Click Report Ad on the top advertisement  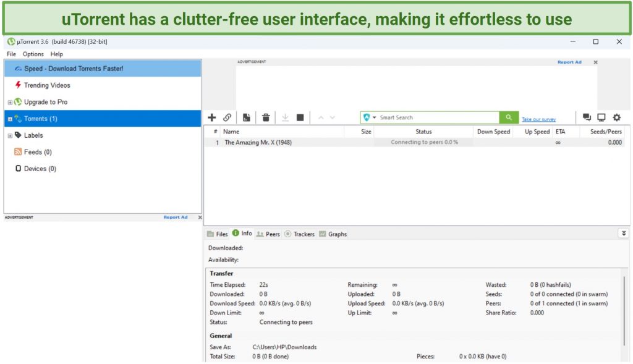tap(569, 62)
